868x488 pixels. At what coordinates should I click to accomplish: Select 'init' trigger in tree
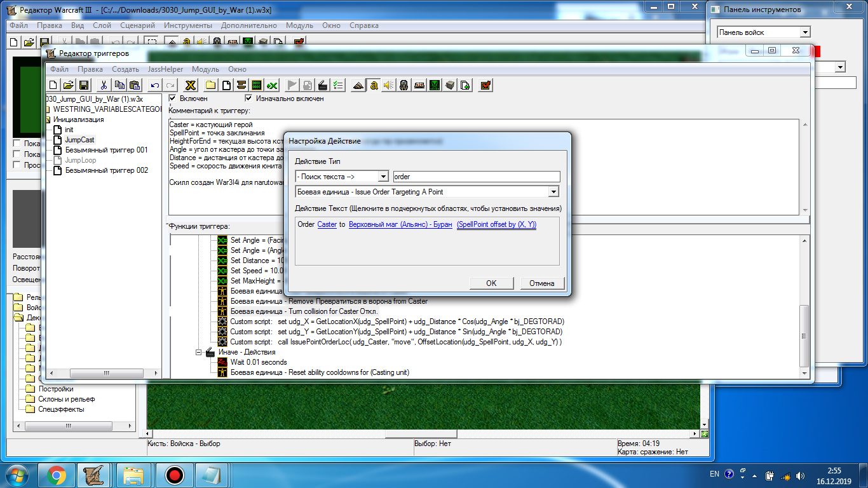click(x=69, y=130)
